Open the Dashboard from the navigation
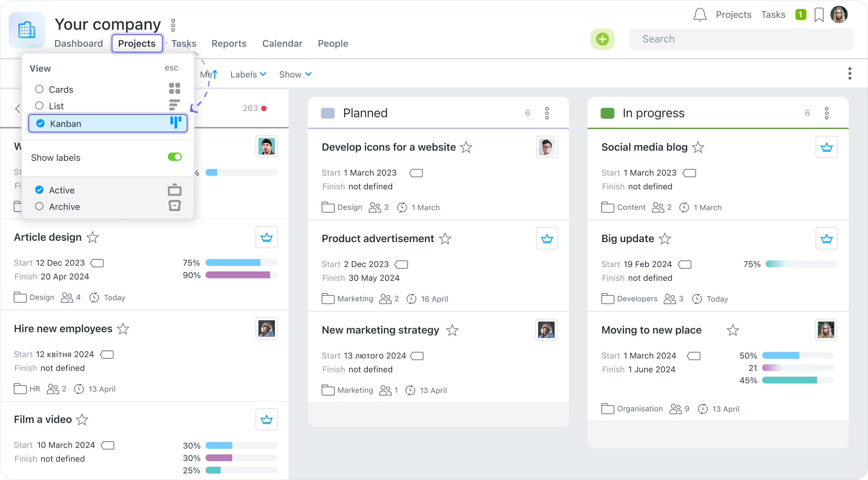The width and height of the screenshot is (868, 480). pyautogui.click(x=79, y=43)
